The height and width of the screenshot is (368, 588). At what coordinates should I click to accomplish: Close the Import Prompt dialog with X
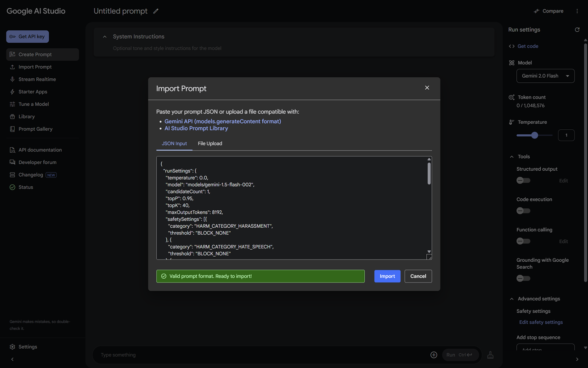pos(427,87)
